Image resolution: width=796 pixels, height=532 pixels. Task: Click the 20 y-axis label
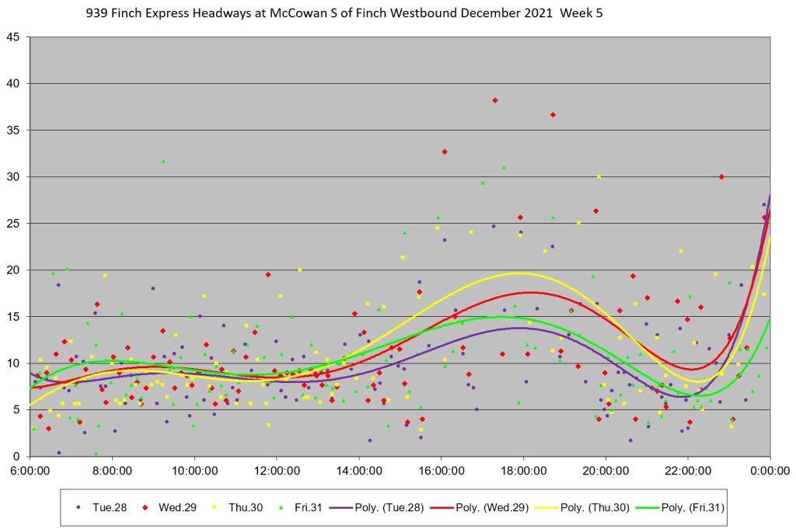click(x=14, y=269)
